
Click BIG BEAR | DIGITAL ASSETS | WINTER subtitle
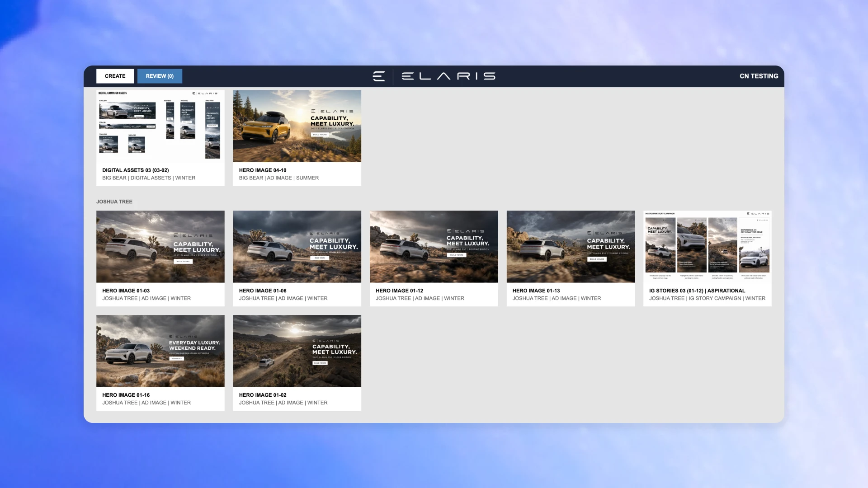(x=149, y=178)
